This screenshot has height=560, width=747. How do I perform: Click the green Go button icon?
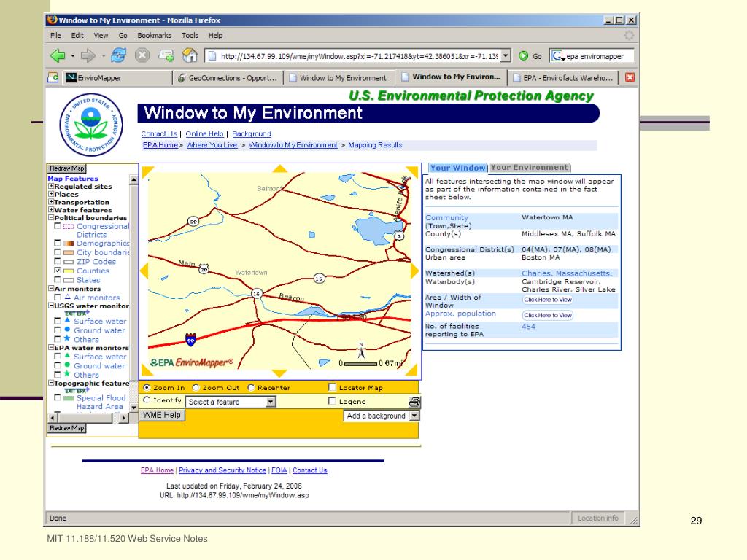coord(524,55)
